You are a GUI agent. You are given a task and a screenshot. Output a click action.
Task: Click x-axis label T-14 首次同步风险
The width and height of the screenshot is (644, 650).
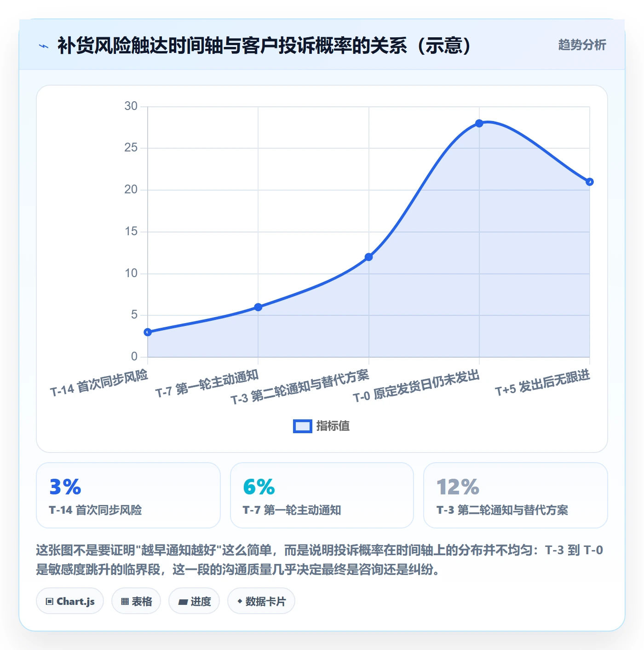[99, 383]
